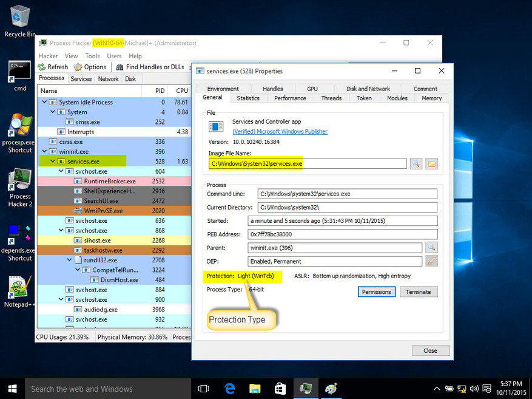
Task: Open the Hacker menu
Action: tap(48, 56)
